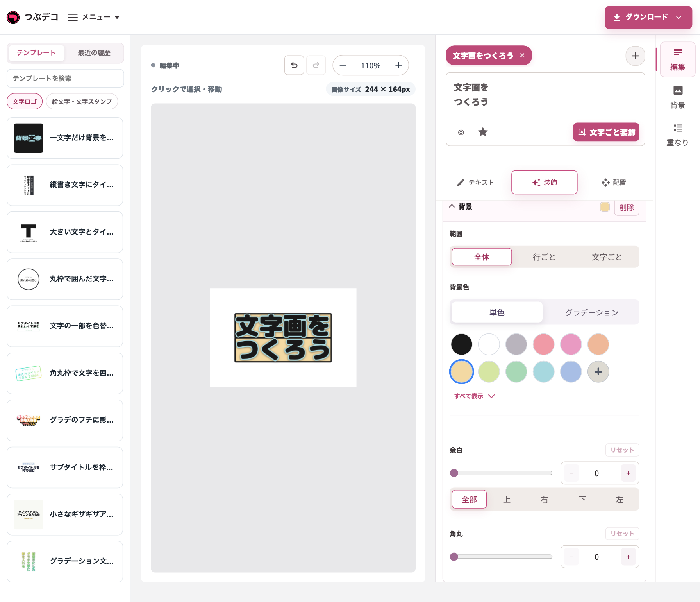Zoom in with the plus icon
Viewport: 700px width, 602px height.
[x=398, y=65]
